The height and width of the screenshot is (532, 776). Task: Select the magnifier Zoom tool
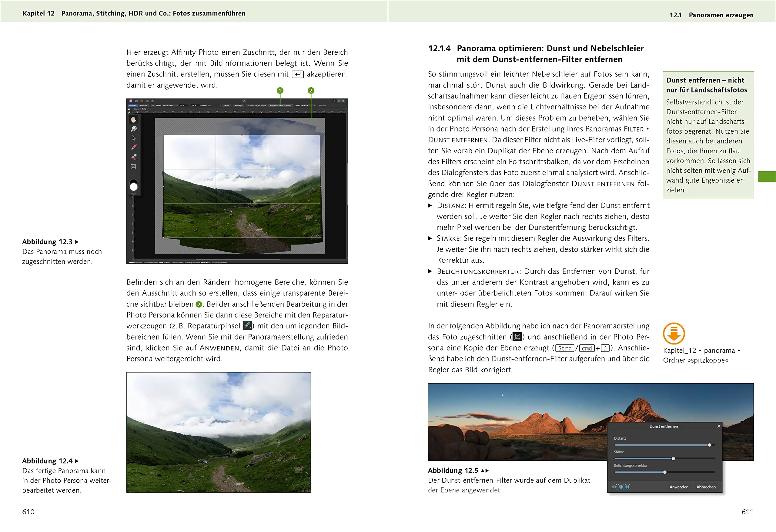[134, 129]
